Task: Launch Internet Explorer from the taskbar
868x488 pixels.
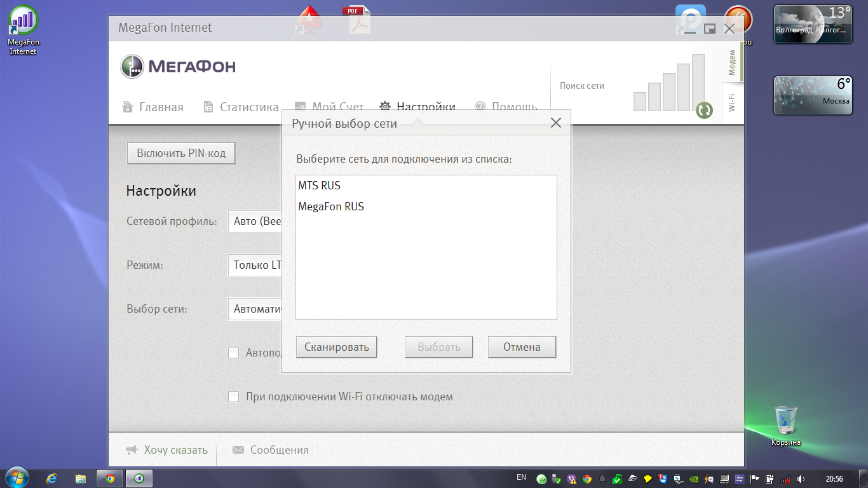Action: click(x=52, y=478)
